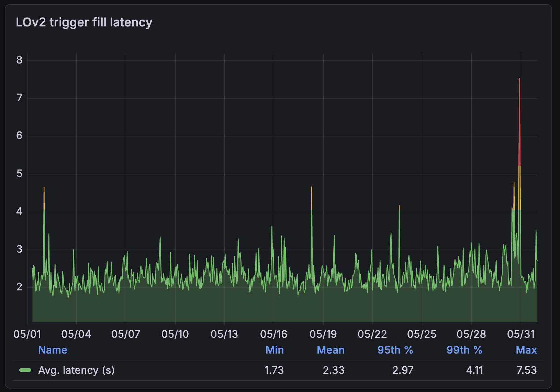
Task: Toggle the Avg. latency (s) legend series
Action: coord(76,370)
